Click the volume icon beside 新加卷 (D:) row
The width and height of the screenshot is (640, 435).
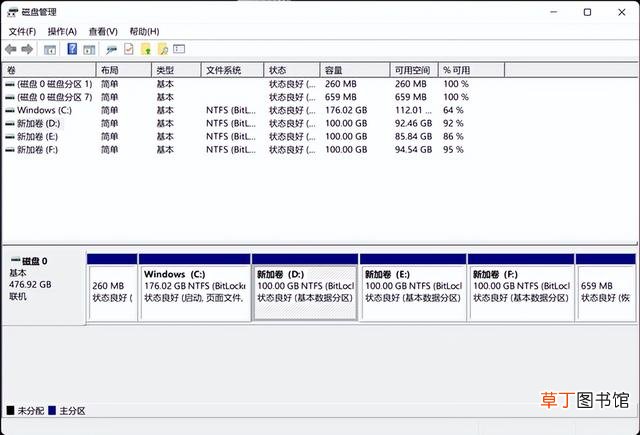10,123
